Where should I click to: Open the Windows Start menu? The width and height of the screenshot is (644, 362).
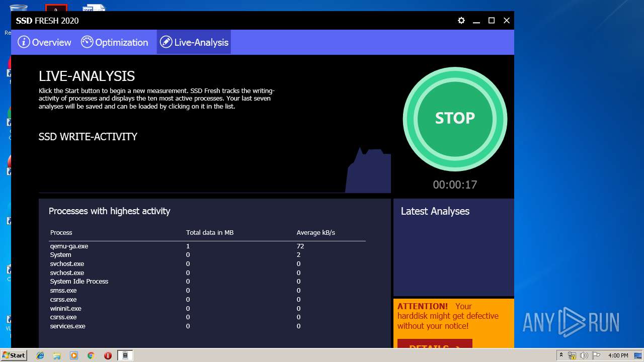point(14,355)
